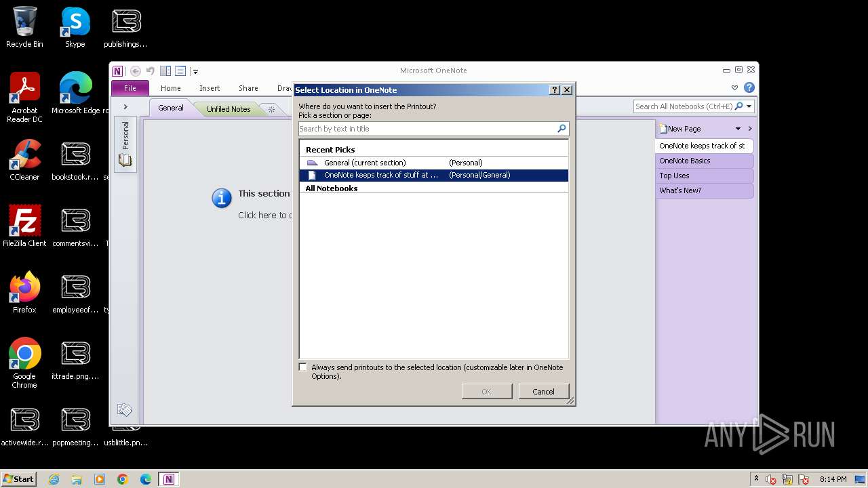Viewport: 868px width, 488px height.
Task: Click the Full Page View icon
Action: pos(180,70)
